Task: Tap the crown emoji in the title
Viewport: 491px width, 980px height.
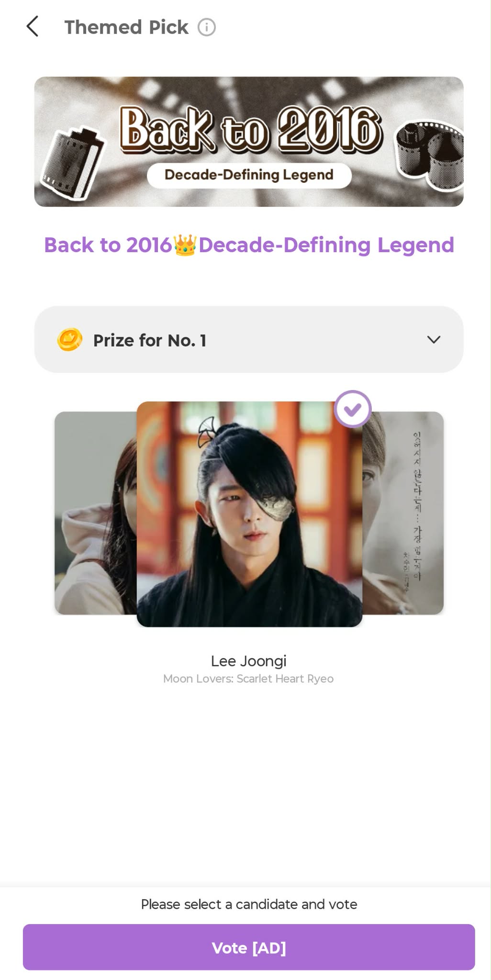Action: (x=185, y=245)
